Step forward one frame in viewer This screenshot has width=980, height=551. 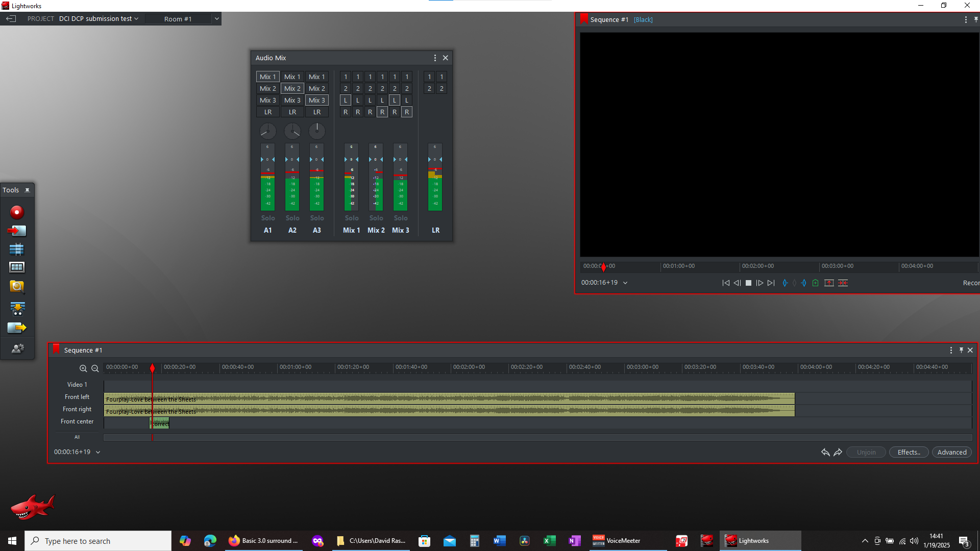tap(759, 283)
